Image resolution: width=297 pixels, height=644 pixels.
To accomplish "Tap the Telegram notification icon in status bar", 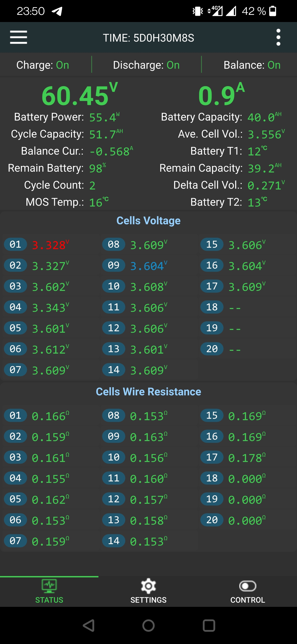I will click(x=57, y=11).
